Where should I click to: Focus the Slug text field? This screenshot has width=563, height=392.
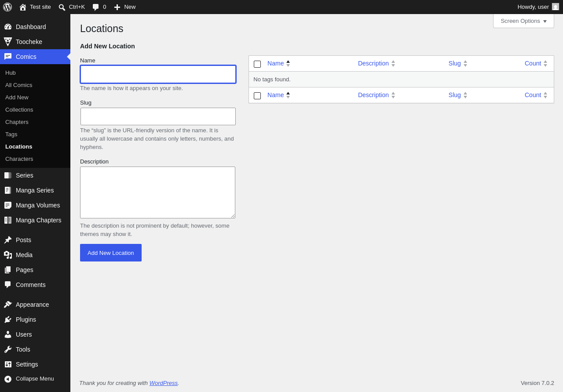click(158, 116)
